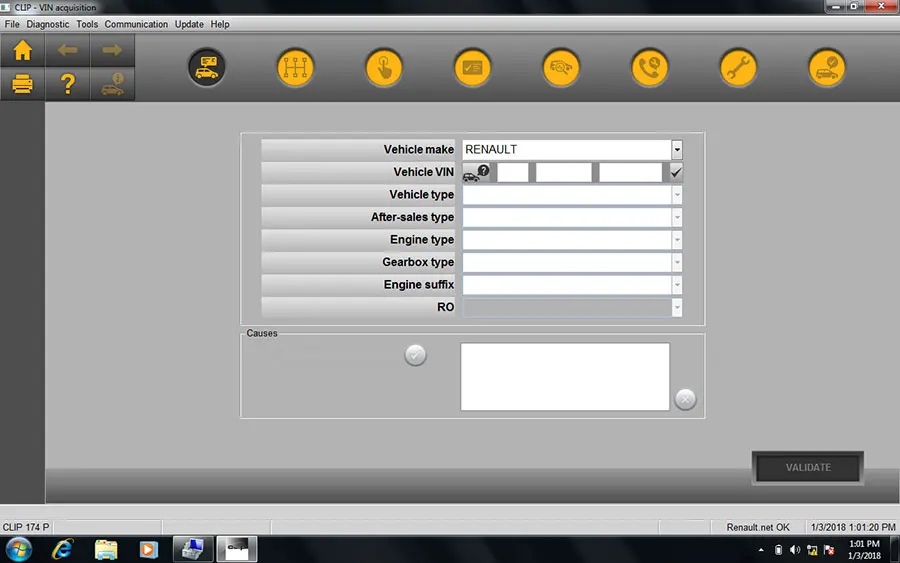This screenshot has width=900, height=563.
Task: Click the back arrow navigation icon
Action: click(x=67, y=51)
